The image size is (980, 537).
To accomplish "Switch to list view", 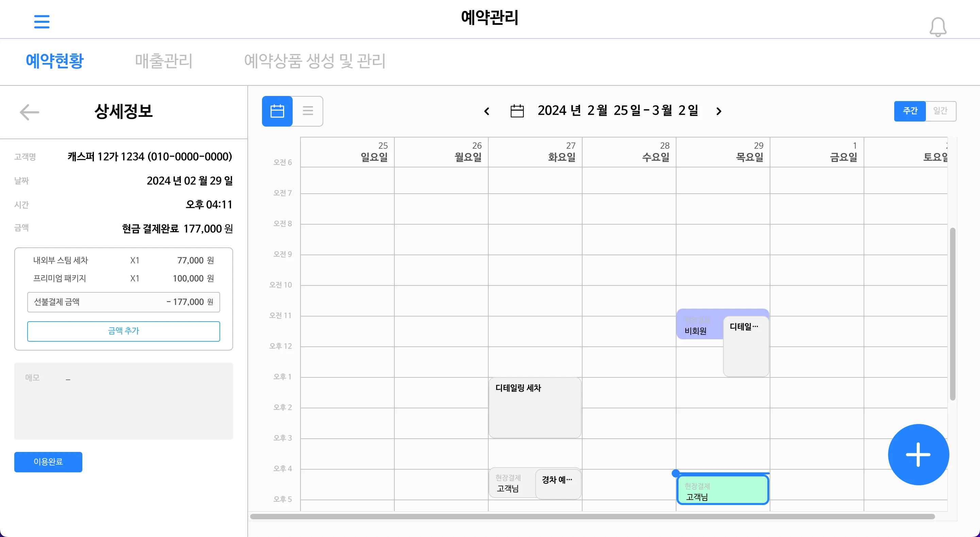I will coord(308,111).
